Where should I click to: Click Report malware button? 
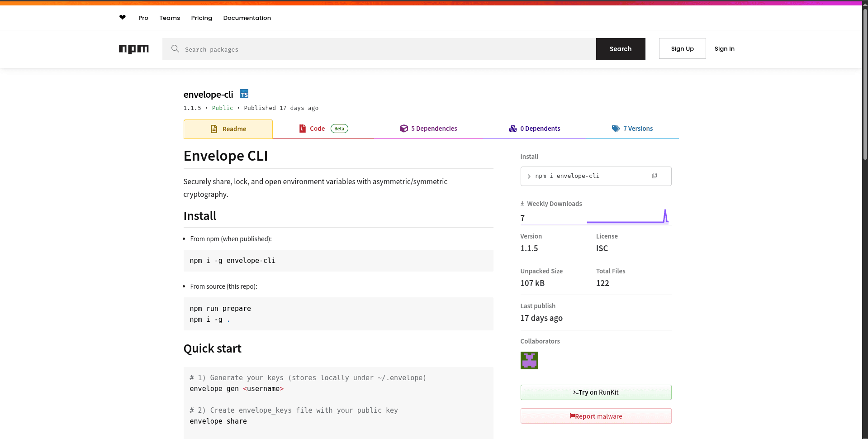tap(596, 416)
